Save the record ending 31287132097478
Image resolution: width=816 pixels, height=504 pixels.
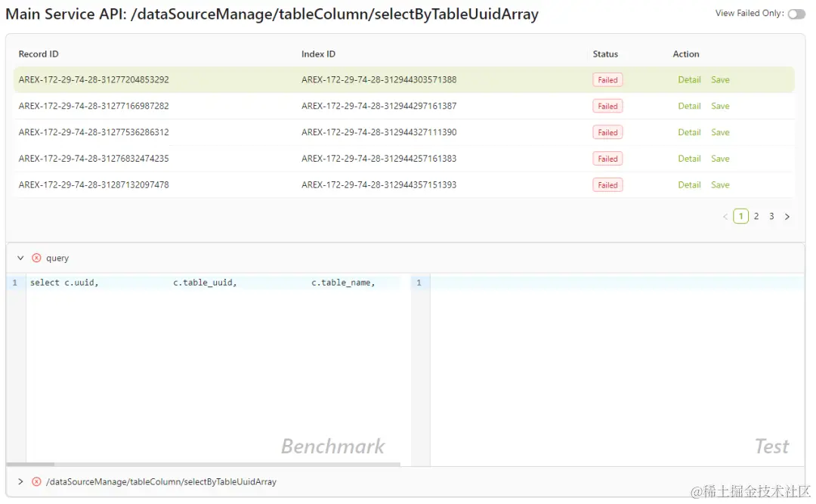pyautogui.click(x=720, y=185)
